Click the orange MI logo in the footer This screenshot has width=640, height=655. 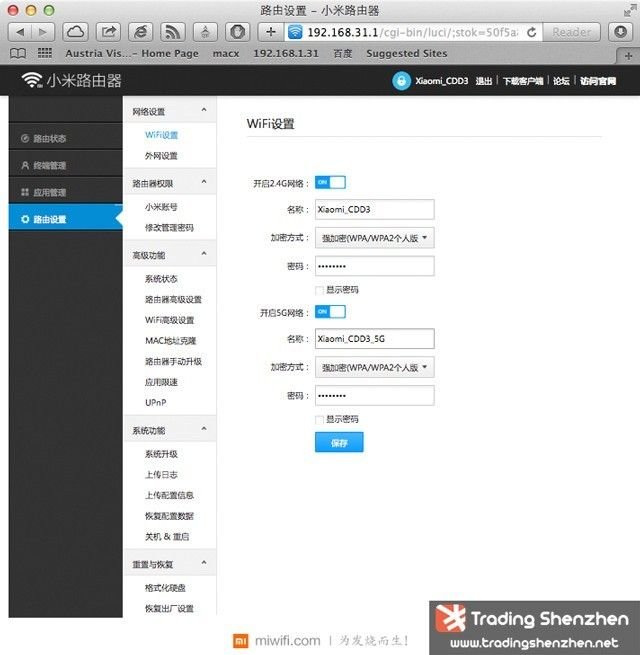point(240,640)
